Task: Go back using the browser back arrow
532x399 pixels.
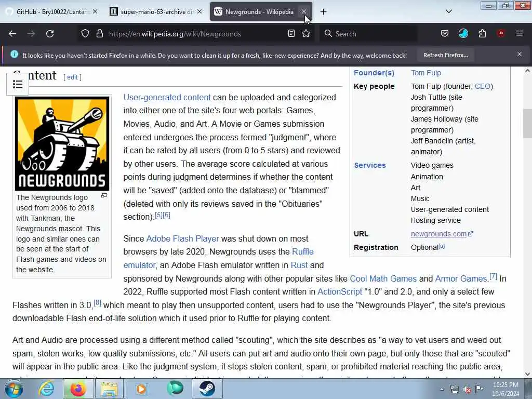Action: pos(12,34)
